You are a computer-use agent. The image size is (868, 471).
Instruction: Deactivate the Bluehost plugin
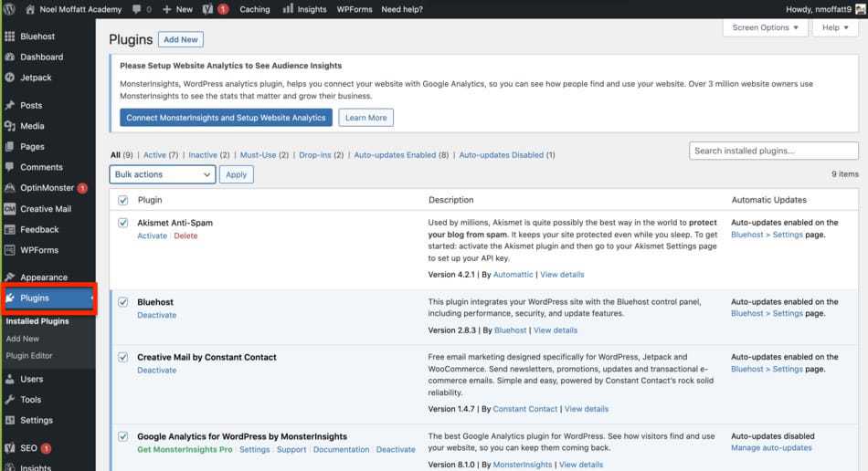coord(156,315)
